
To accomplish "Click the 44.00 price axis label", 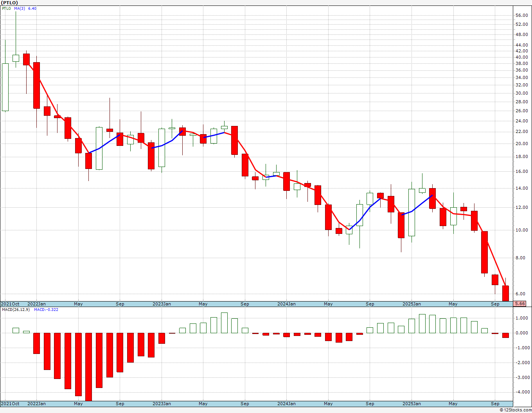I will click(x=521, y=45).
